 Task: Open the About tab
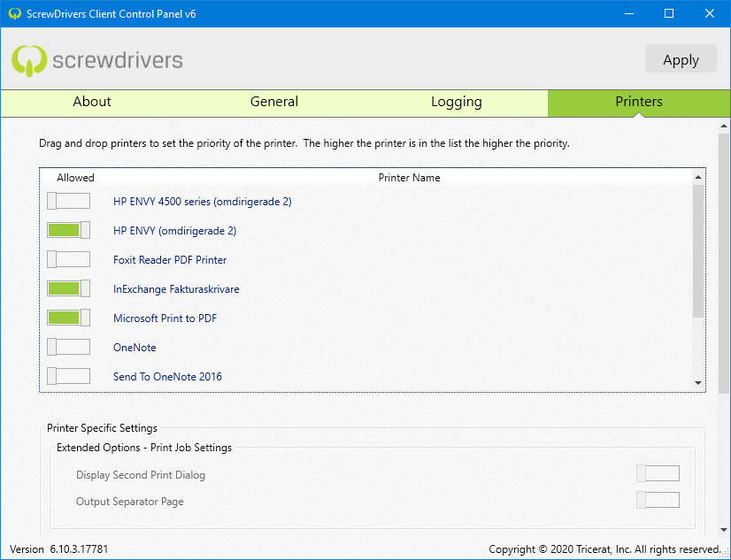92,102
